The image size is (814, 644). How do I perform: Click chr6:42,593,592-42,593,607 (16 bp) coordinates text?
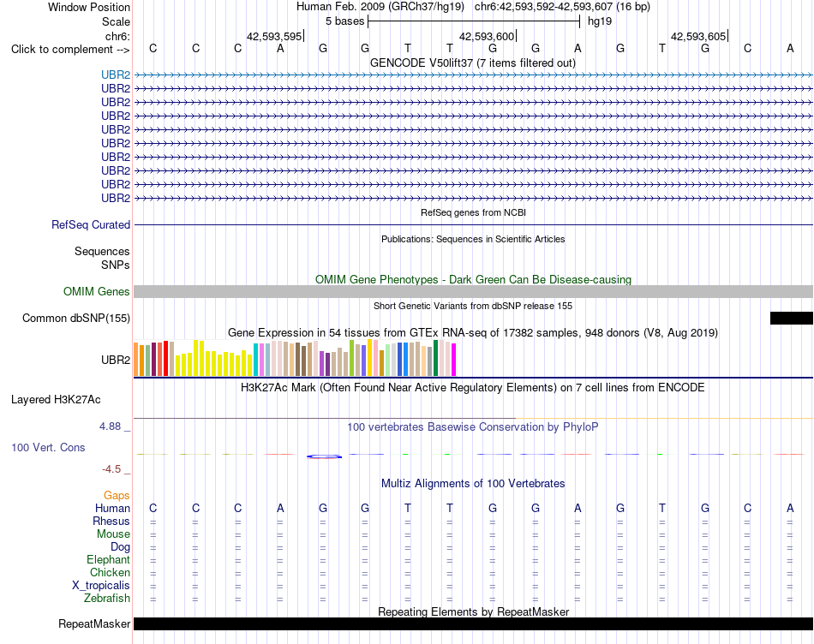562,7
